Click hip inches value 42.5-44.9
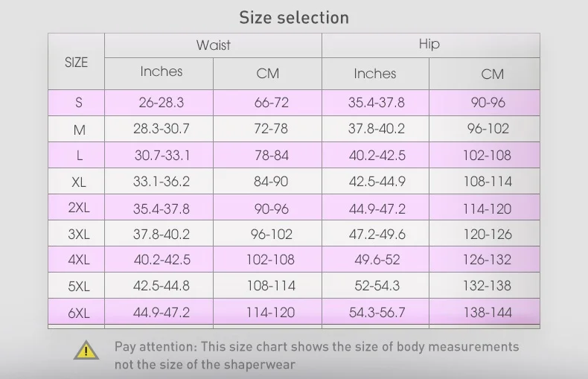Screen dimensions: 588x379 click(x=377, y=182)
